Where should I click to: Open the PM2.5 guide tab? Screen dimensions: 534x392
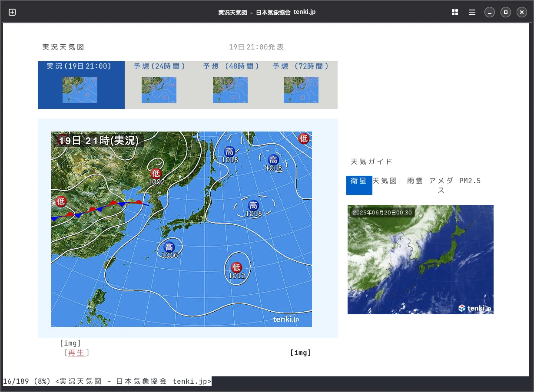470,181
